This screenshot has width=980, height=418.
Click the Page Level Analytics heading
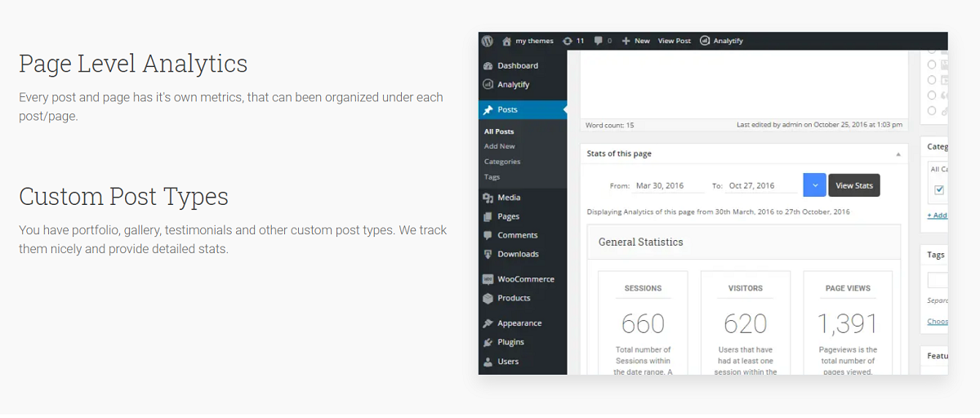point(133,64)
